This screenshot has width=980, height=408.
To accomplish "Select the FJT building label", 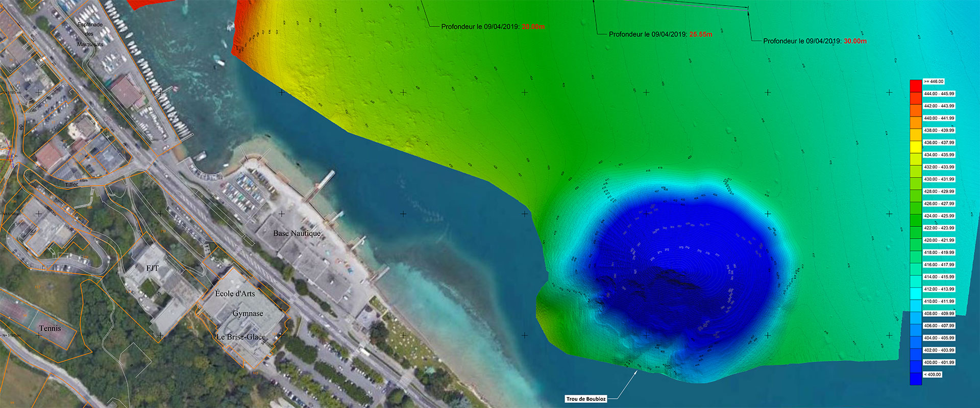I will pos(153,268).
